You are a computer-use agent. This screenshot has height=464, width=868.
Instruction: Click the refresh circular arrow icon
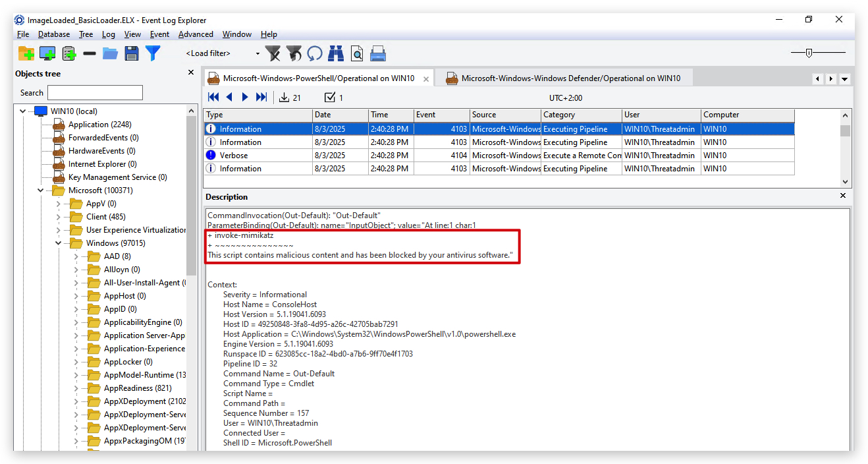[315, 53]
